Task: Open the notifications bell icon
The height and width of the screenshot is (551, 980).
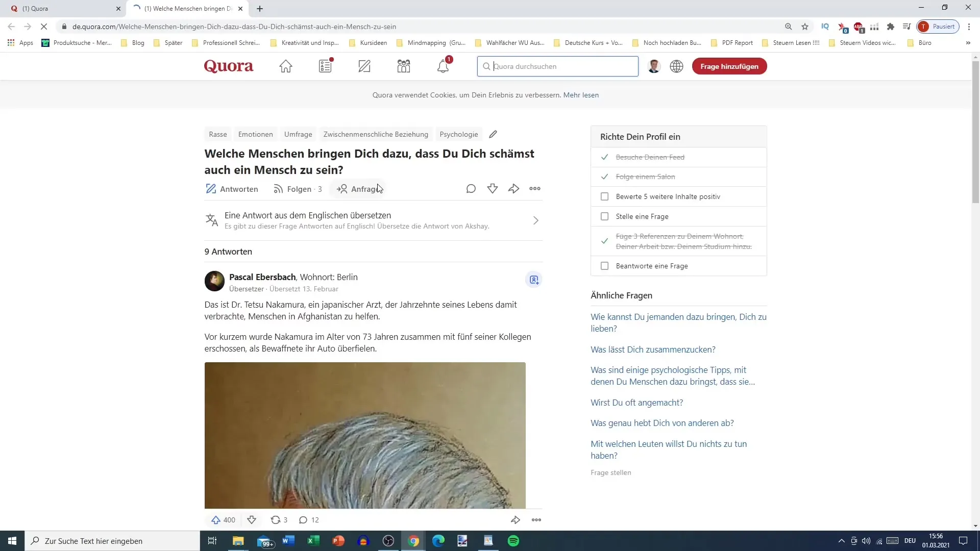Action: pos(443,66)
